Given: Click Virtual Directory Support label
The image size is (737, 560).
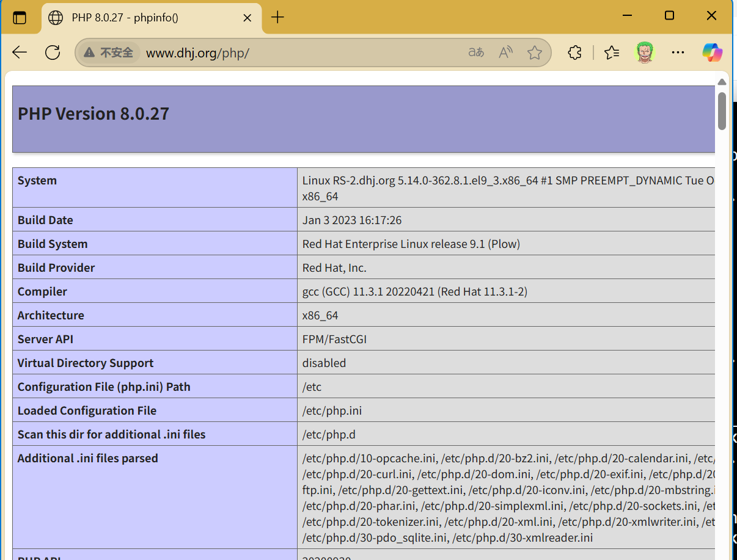Looking at the screenshot, I should [86, 363].
